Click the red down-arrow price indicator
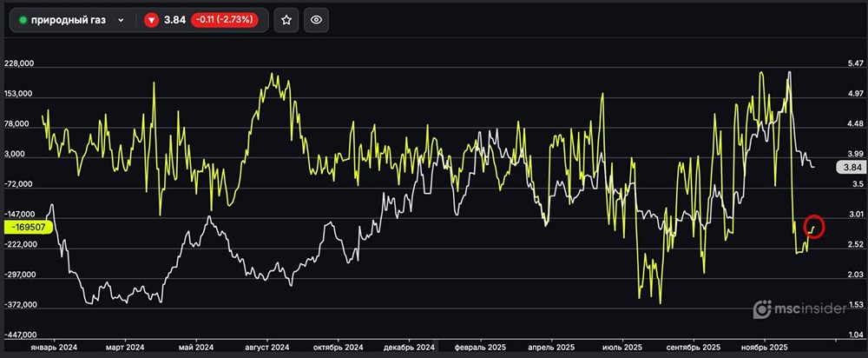This screenshot has height=358, width=868. coord(152,20)
